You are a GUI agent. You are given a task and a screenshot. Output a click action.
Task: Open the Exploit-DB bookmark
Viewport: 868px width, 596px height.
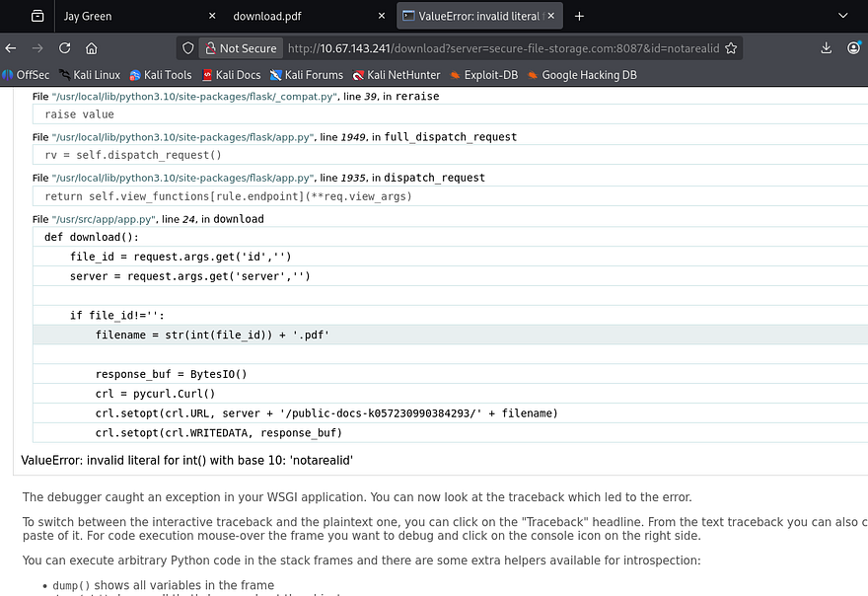pos(489,75)
